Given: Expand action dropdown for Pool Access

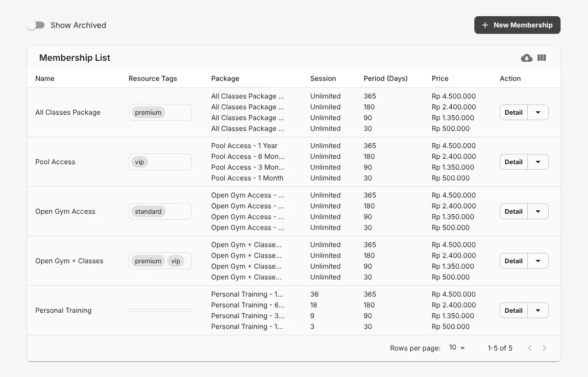Looking at the screenshot, I should tap(538, 162).
